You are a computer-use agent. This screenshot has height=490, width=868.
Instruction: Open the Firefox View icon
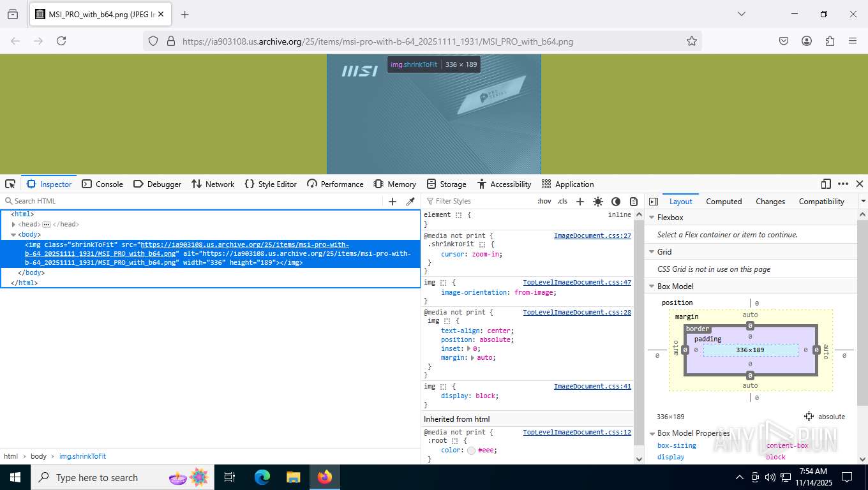[x=12, y=14]
